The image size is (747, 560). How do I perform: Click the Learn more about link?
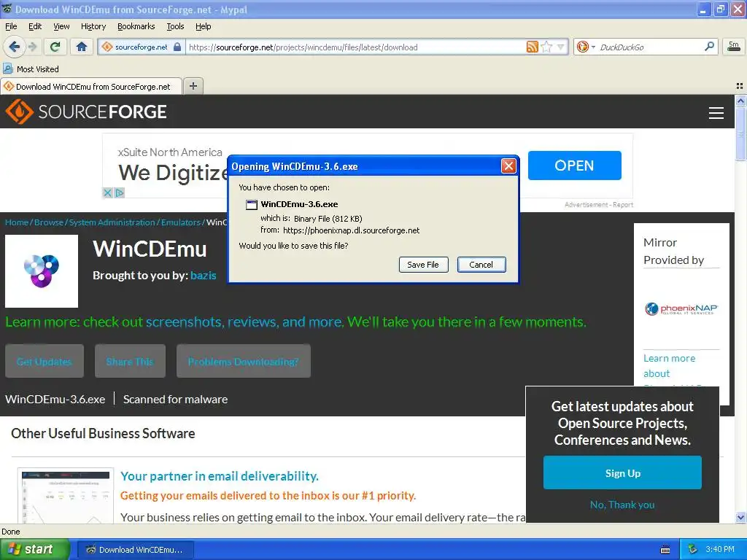point(670,366)
